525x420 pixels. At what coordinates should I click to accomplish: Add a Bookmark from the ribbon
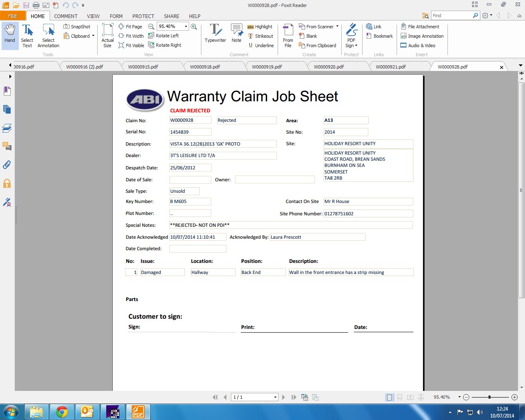click(x=379, y=36)
